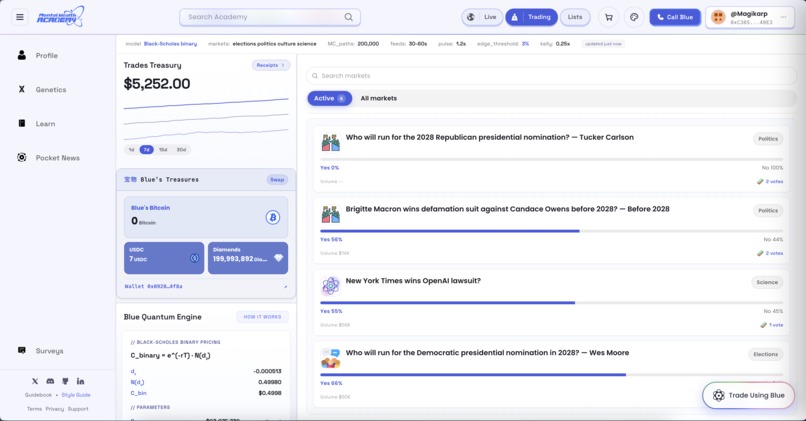Focus the Search markets field

pos(552,76)
